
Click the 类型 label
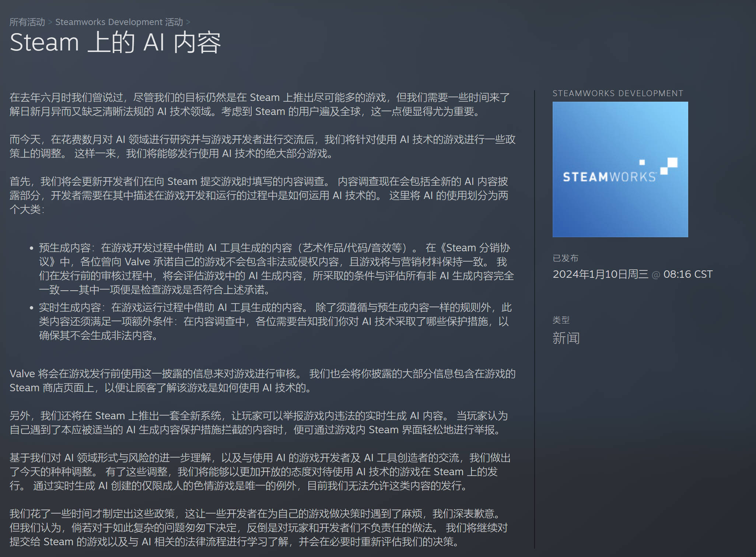pos(561,320)
